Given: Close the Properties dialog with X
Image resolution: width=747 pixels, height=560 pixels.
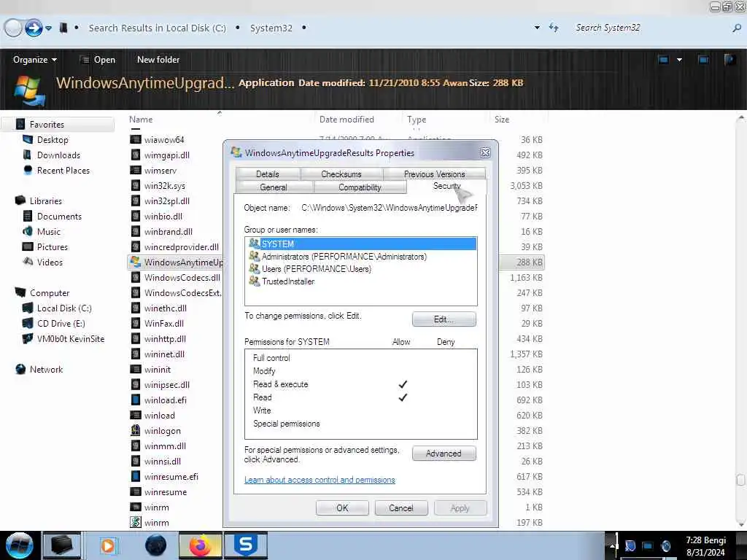Looking at the screenshot, I should pyautogui.click(x=485, y=153).
